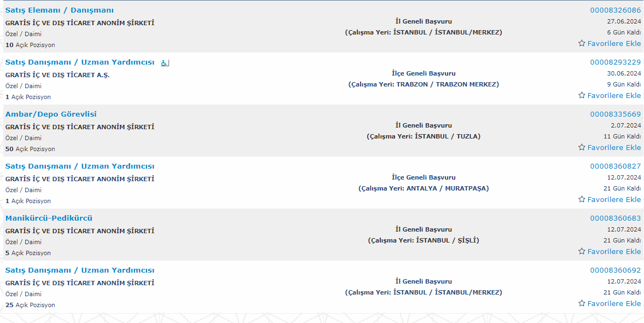
Task: Open Satış Elemanı / Danışmanı job posting
Action: [60, 10]
